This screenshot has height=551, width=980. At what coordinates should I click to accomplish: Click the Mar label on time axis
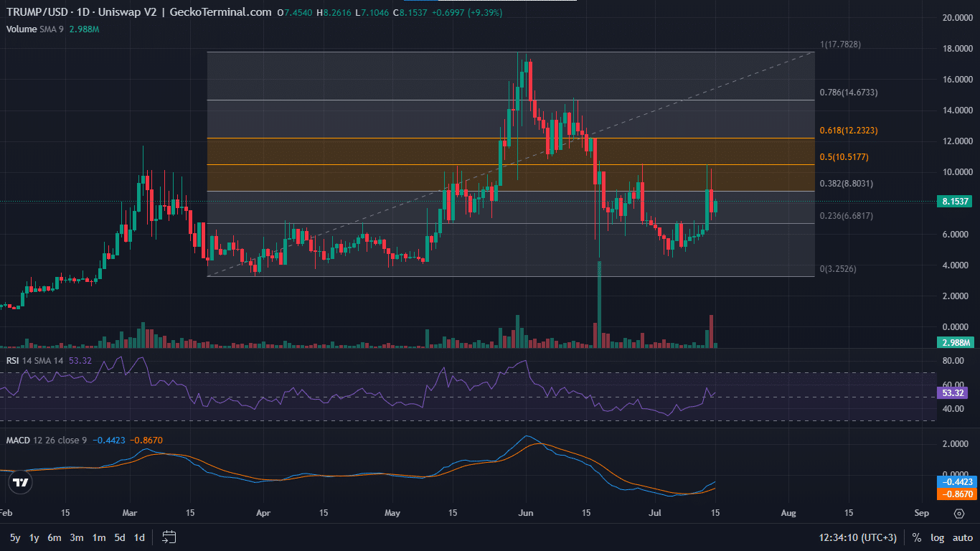pyautogui.click(x=130, y=514)
